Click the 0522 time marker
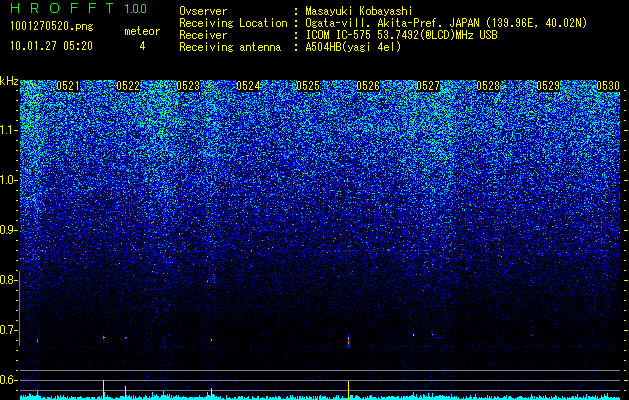This screenshot has width=629, height=400. (128, 86)
